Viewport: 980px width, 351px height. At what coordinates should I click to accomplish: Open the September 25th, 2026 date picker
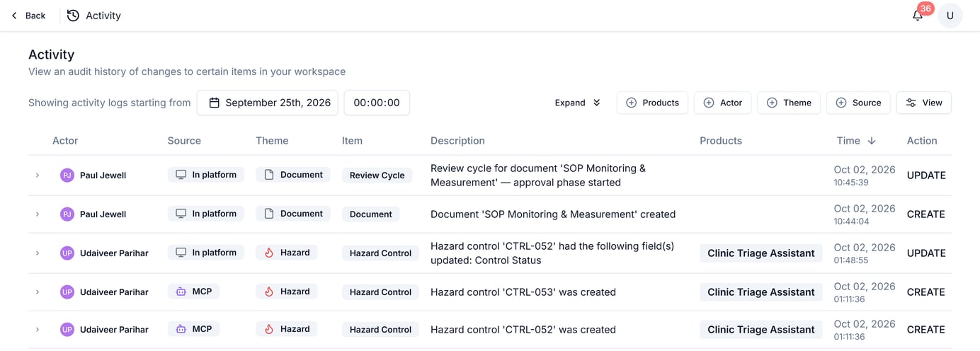[x=267, y=103]
